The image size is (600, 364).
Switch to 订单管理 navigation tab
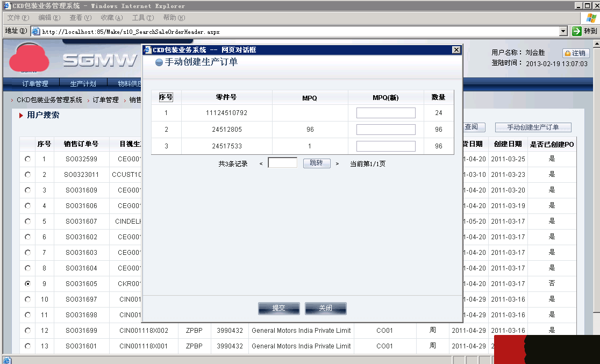35,83
